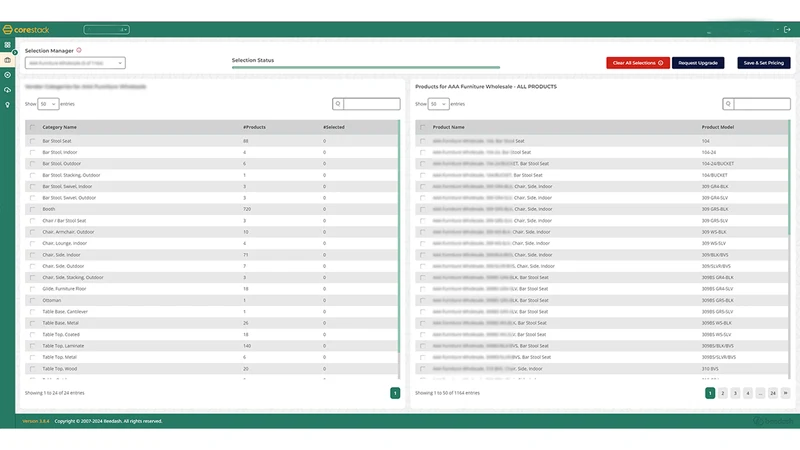Click 'Table Base, Metal' category row
Screen dimensions: 800x450
[x=211, y=323]
